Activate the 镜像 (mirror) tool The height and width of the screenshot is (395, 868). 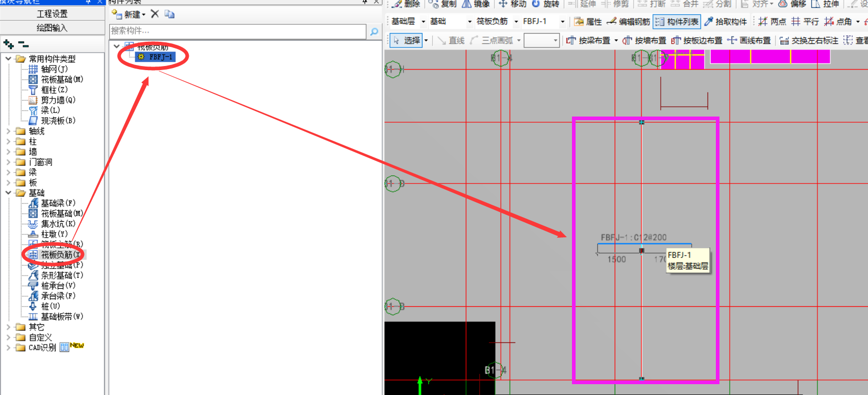click(x=476, y=4)
